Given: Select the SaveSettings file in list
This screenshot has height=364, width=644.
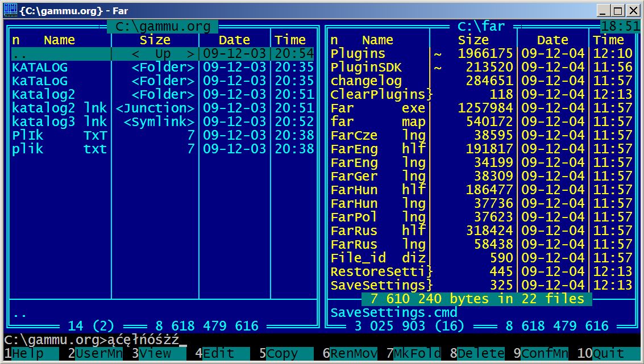Looking at the screenshot, I should (x=481, y=284).
